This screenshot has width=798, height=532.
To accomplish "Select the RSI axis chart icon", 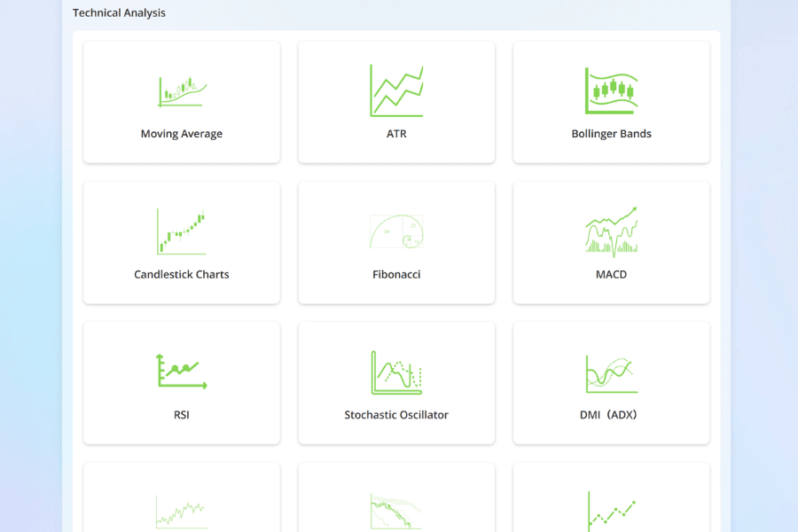I will click(181, 372).
